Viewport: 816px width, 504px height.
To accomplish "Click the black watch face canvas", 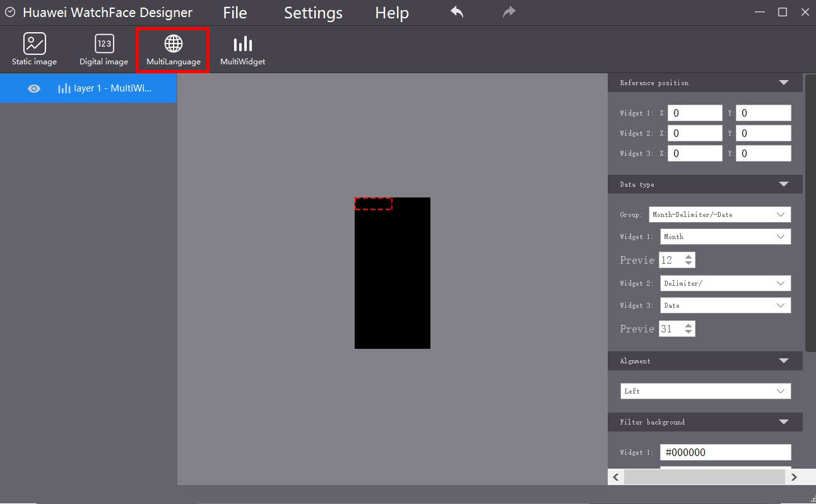I will (393, 273).
